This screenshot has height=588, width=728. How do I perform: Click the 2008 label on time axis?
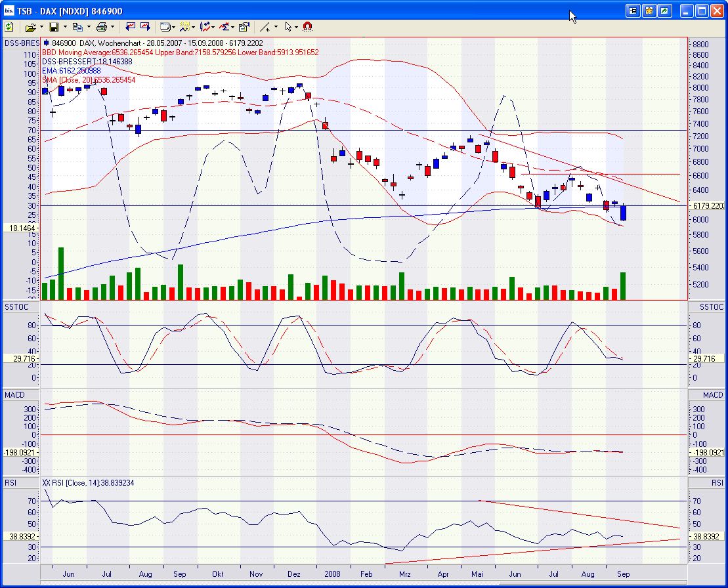(x=332, y=574)
